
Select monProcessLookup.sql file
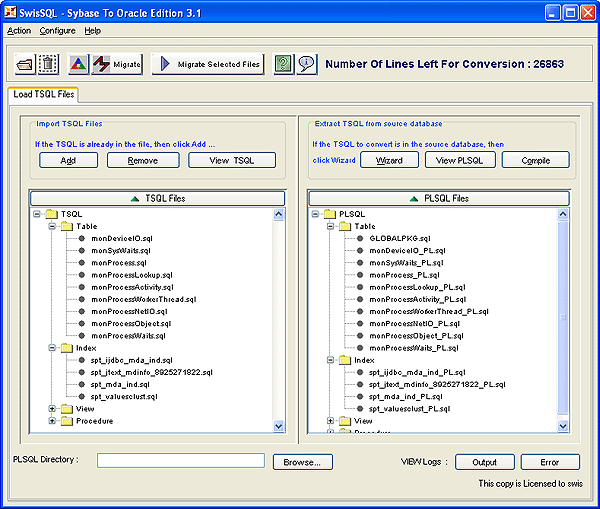132,275
